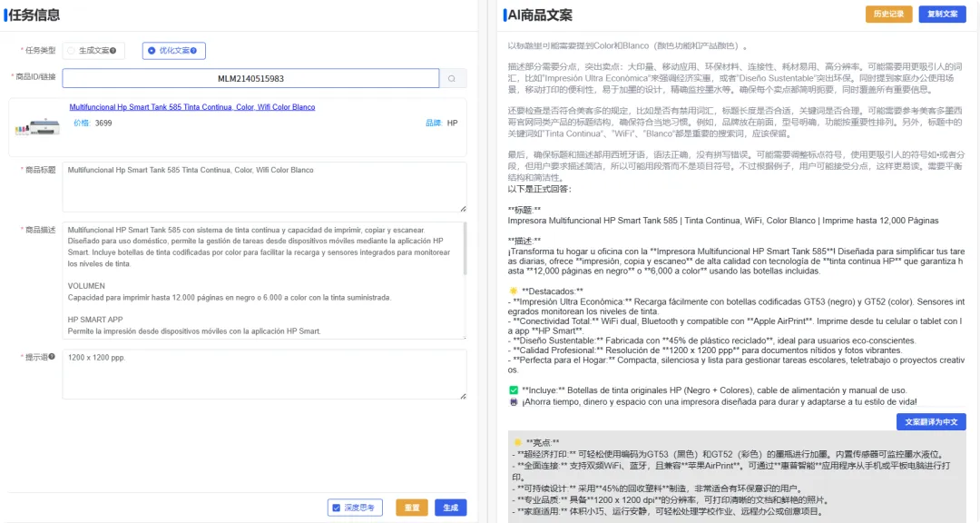This screenshot has width=980, height=523.
Task: Click the 商品描述 scrollbar
Action: (465, 249)
